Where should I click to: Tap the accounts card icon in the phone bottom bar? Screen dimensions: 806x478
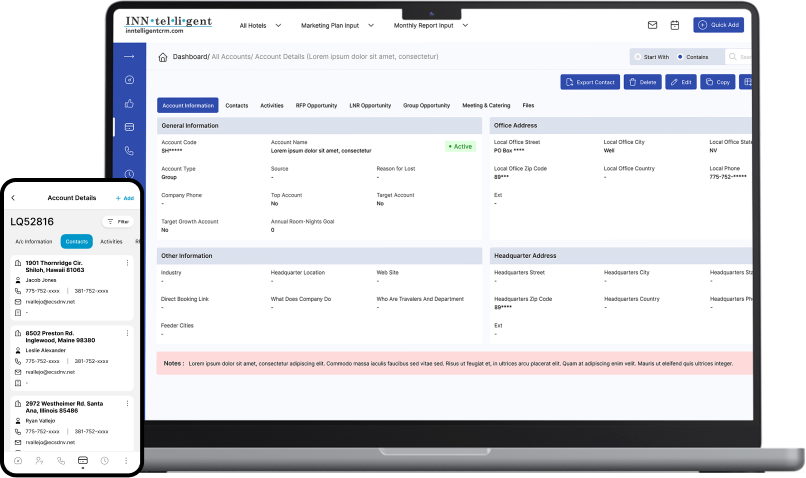[83, 461]
